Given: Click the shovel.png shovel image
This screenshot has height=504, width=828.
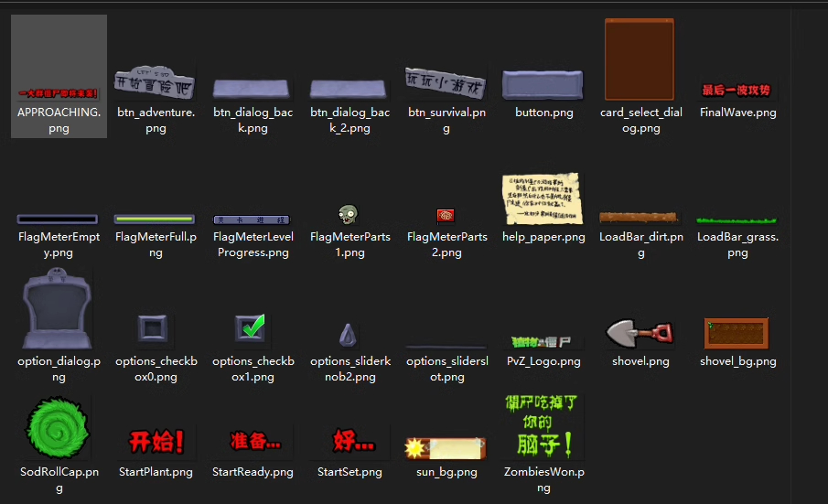Looking at the screenshot, I should click(x=640, y=334).
